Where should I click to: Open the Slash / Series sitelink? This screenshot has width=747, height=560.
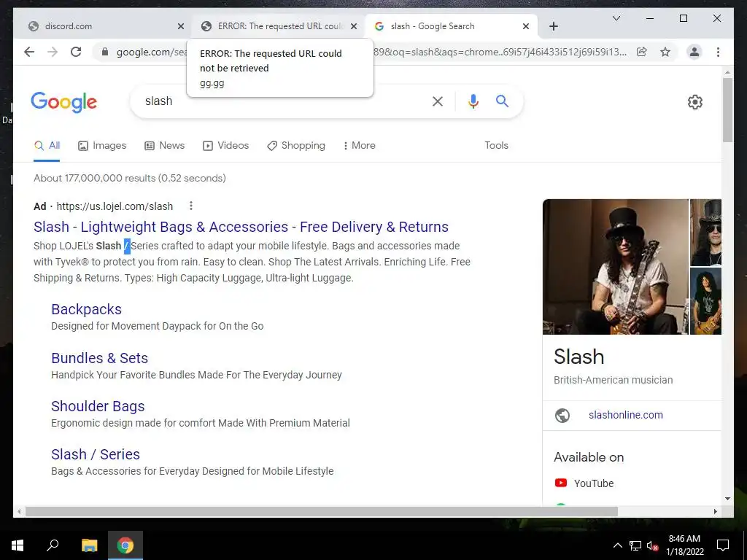[x=96, y=454]
